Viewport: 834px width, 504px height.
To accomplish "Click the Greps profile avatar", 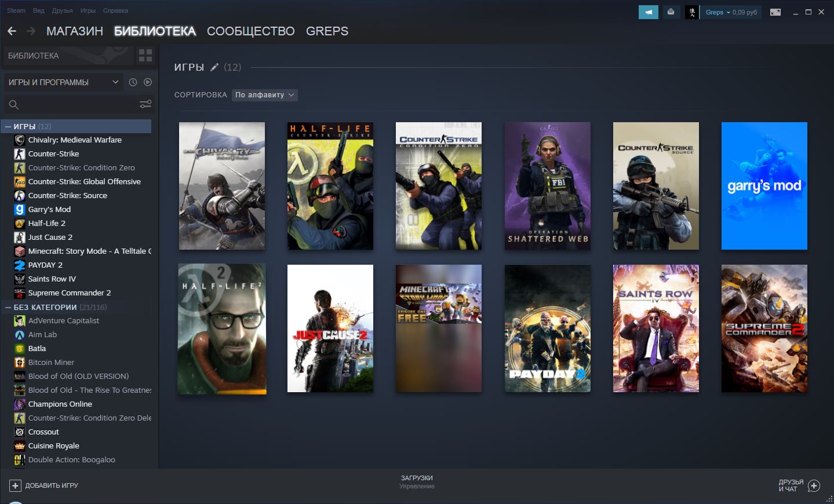I will click(692, 12).
